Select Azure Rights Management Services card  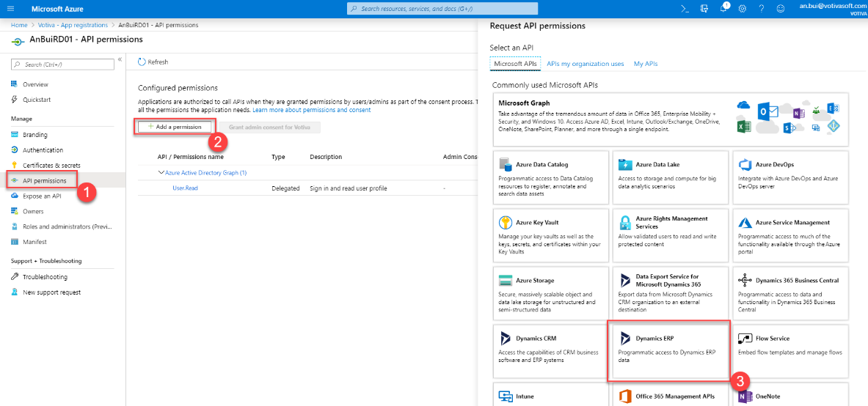(671, 235)
